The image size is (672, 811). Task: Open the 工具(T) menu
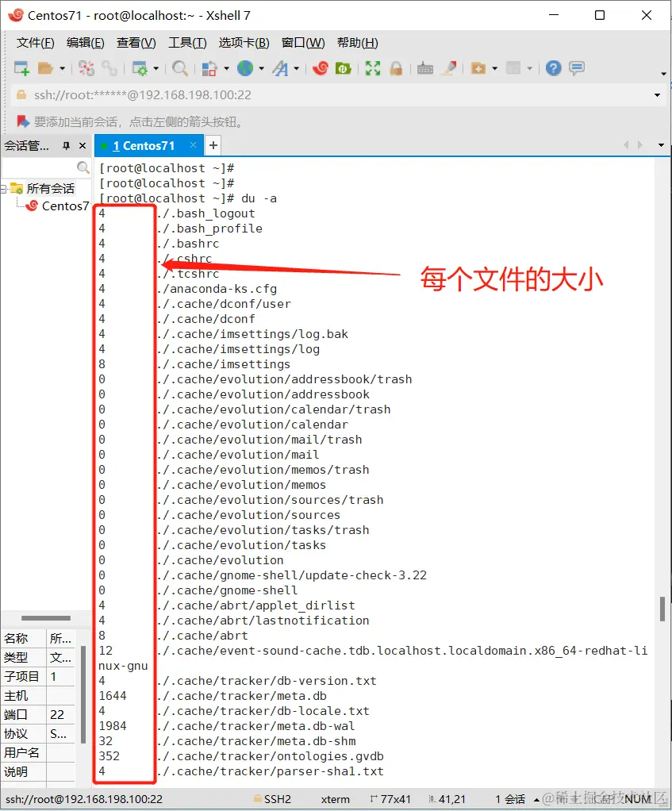(187, 43)
